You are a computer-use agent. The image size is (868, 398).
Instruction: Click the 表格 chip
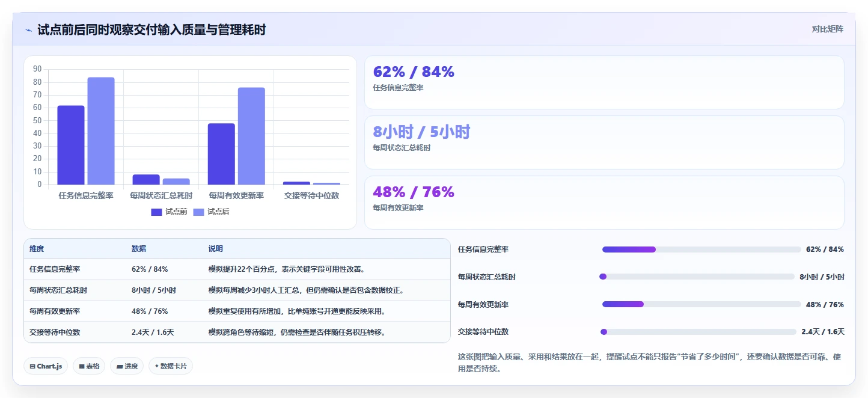tap(89, 366)
